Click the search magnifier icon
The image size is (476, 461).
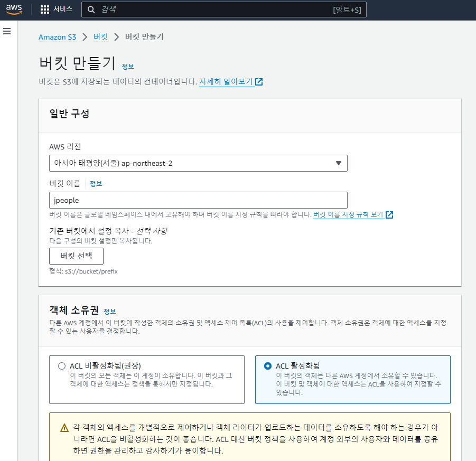click(91, 10)
